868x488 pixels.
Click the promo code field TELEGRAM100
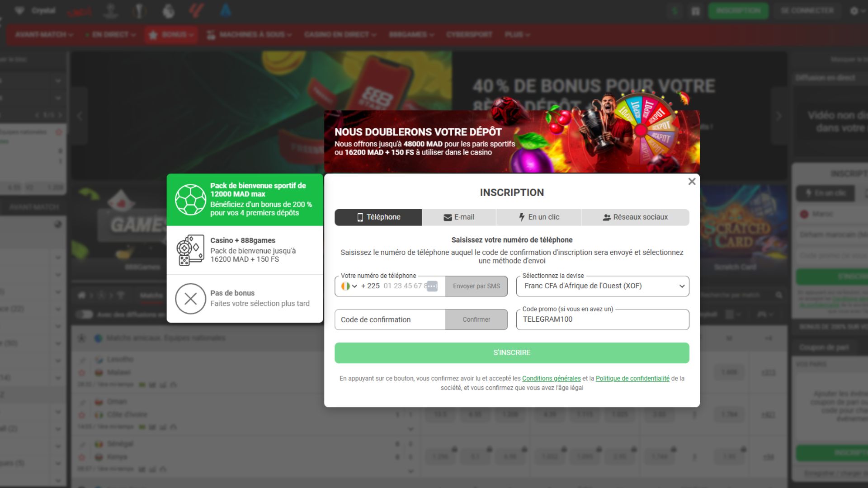point(602,319)
